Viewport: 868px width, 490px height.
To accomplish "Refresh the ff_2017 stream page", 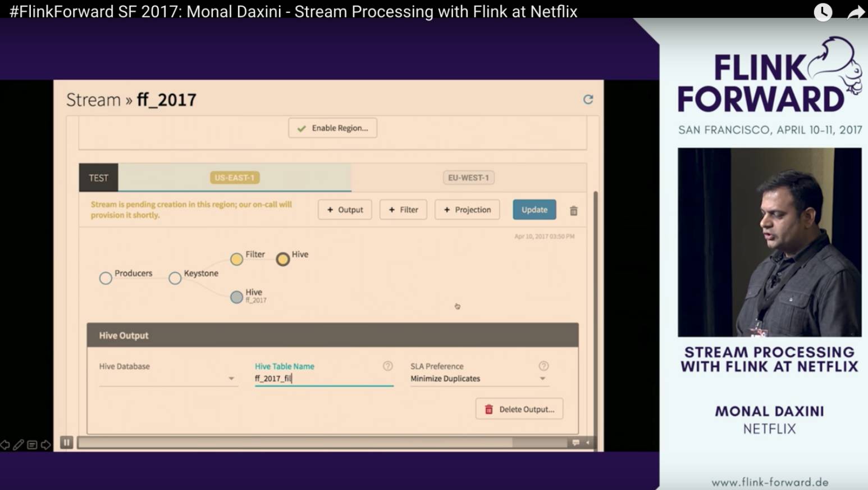I will [x=588, y=99].
